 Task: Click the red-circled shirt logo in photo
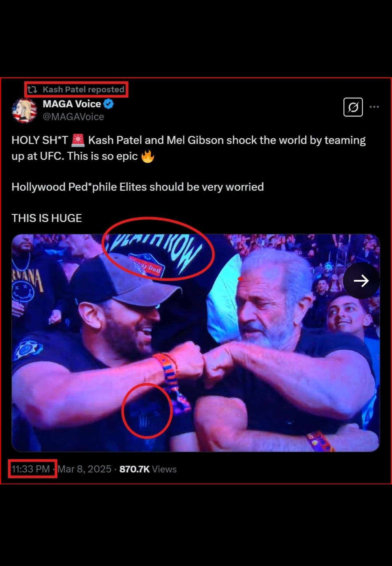pos(147,411)
